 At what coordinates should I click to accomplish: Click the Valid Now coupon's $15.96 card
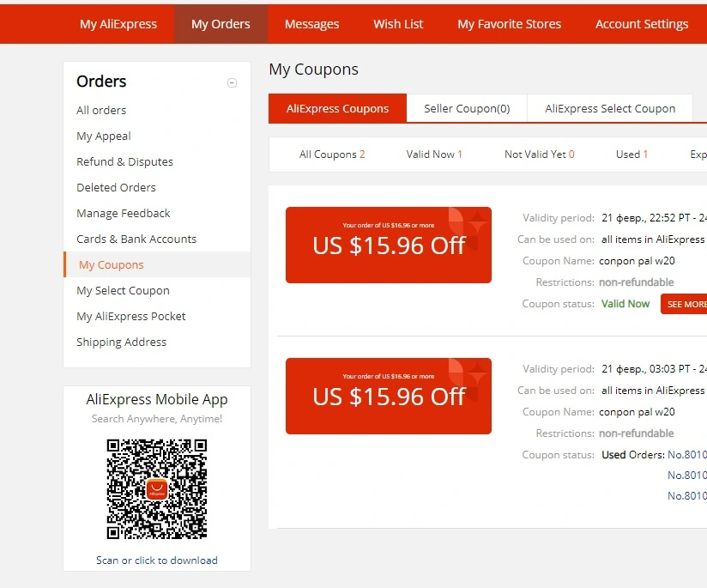click(388, 245)
